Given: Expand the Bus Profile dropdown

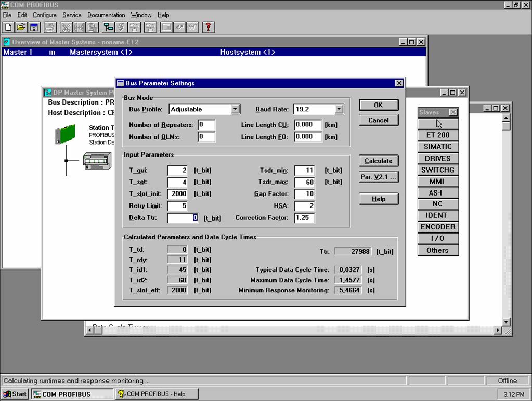Looking at the screenshot, I should (235, 109).
